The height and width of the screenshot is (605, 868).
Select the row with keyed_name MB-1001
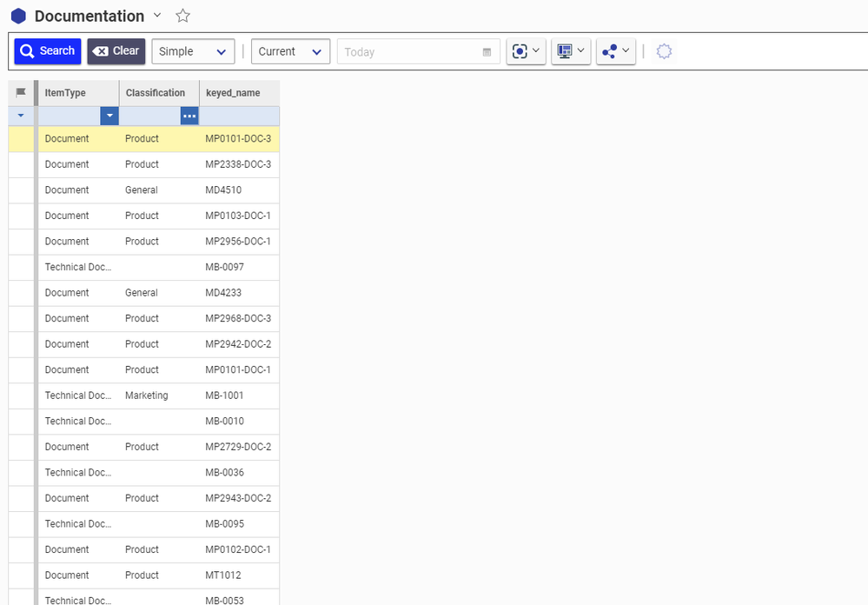(x=224, y=396)
